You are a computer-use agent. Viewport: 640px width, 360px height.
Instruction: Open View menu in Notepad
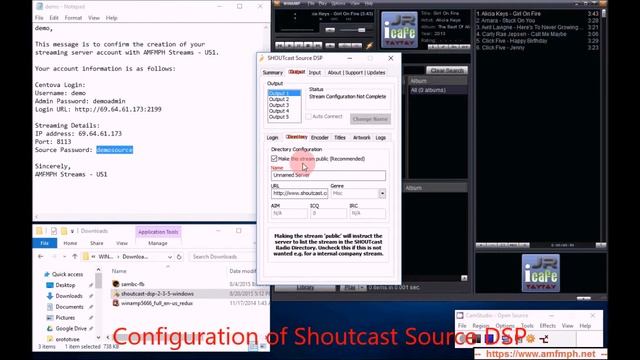click(x=94, y=18)
